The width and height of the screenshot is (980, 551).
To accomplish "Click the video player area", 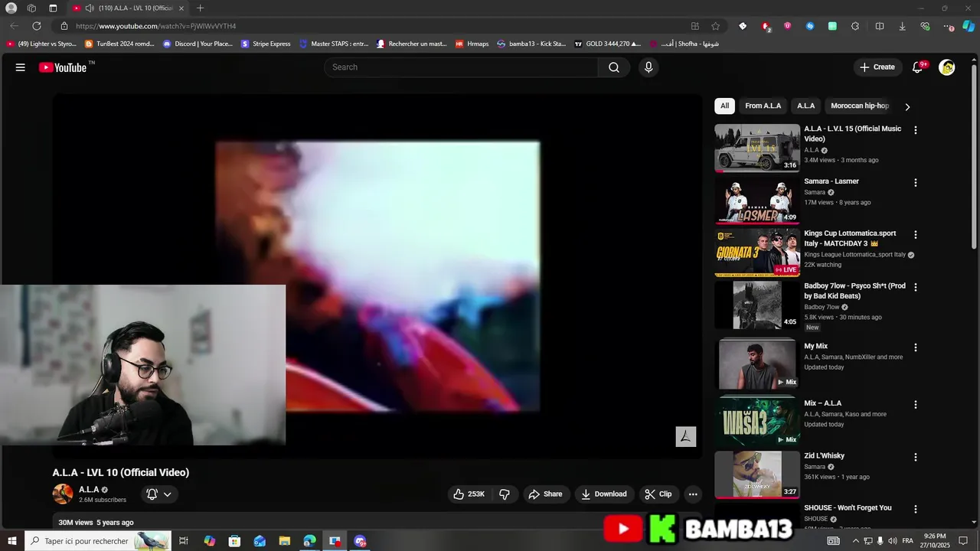I will coord(377,276).
